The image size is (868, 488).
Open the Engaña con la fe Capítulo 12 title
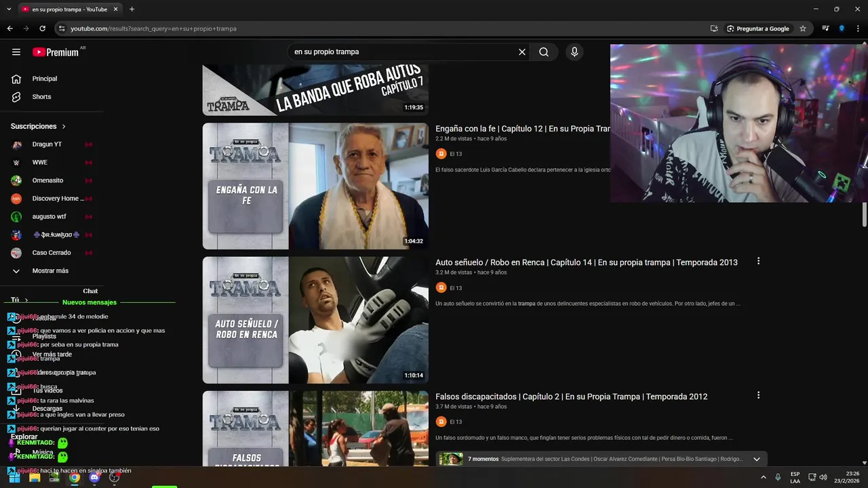click(x=522, y=129)
